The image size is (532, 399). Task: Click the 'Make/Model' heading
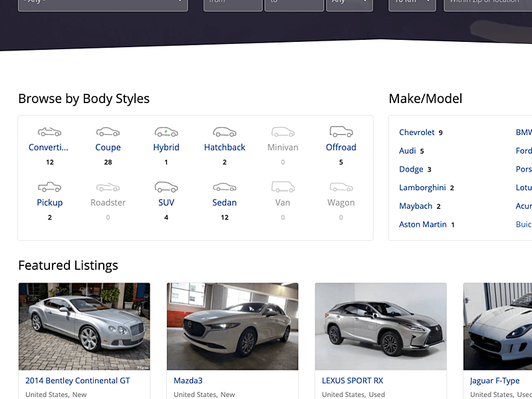[426, 98]
